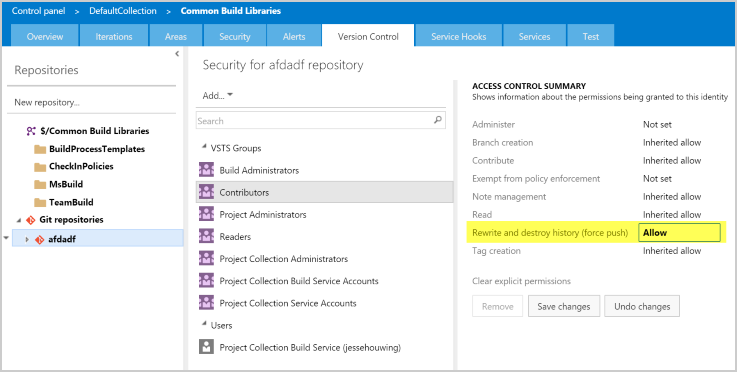Click the Readers group icon

(x=206, y=236)
